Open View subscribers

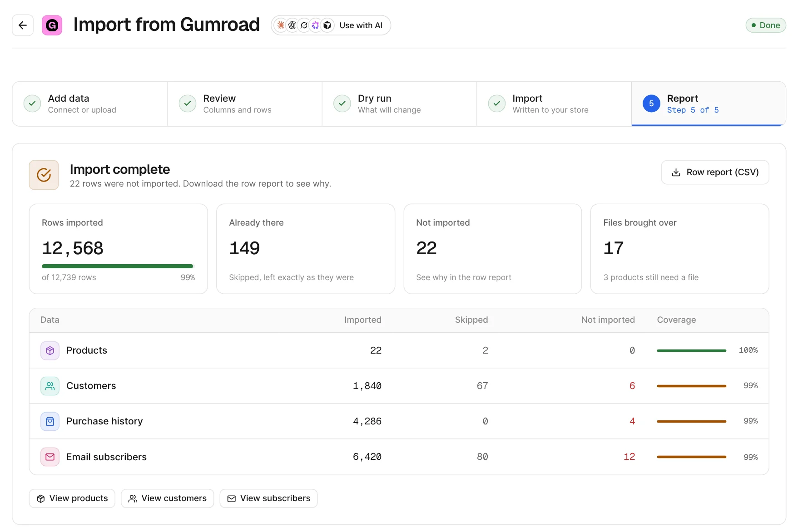[x=268, y=498]
